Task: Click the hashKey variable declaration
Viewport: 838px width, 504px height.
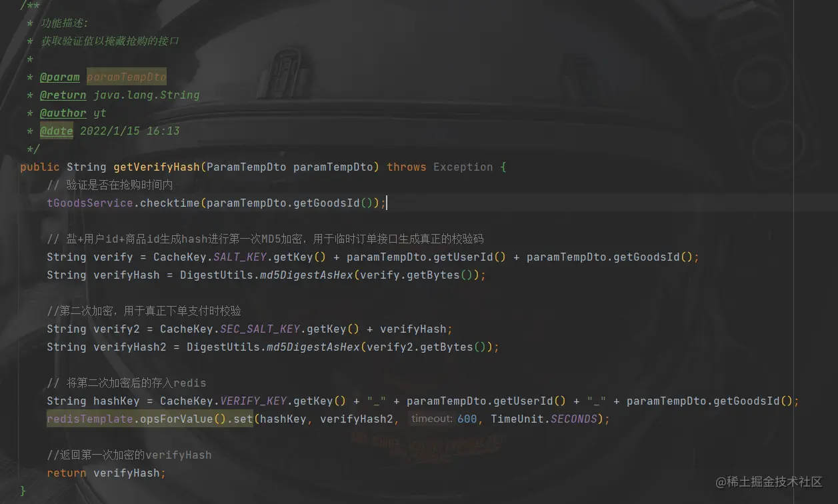Action: point(117,401)
